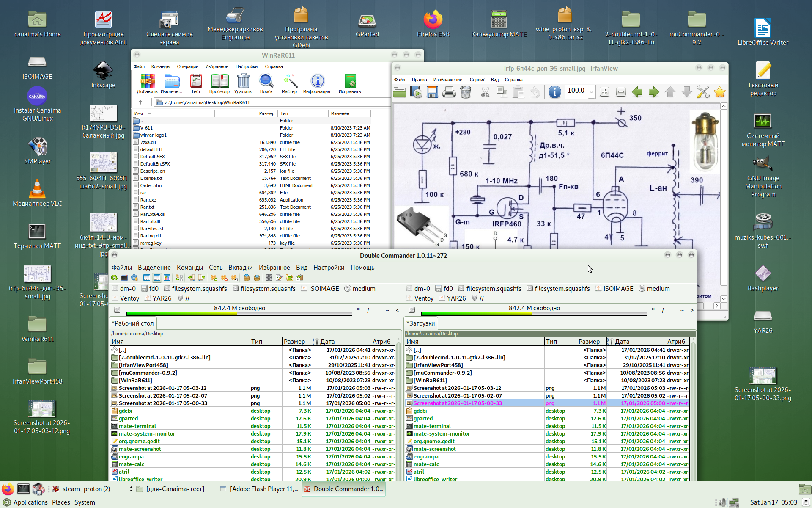812x508 pixels.
Task: Click Double Commander pack files icon
Action: point(247,278)
